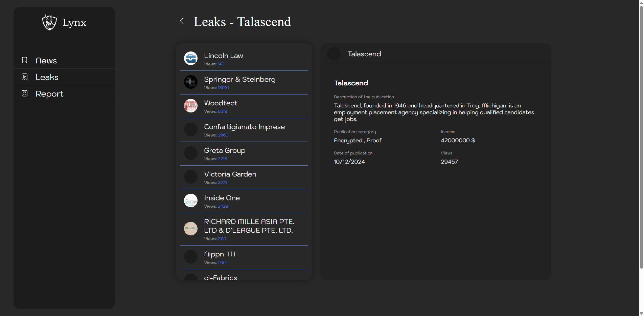Image resolution: width=644 pixels, height=316 pixels.
Task: Open the News menu item
Action: point(46,61)
